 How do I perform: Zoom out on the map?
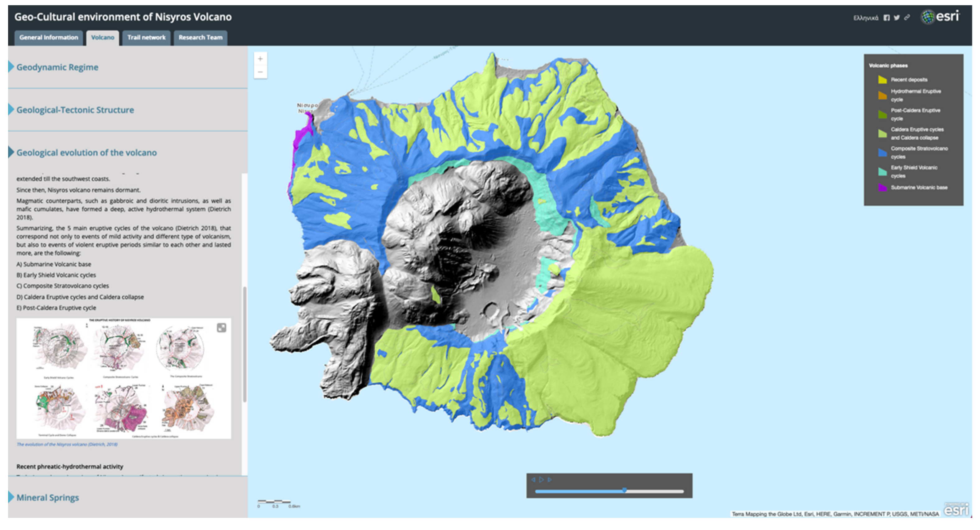click(x=260, y=72)
